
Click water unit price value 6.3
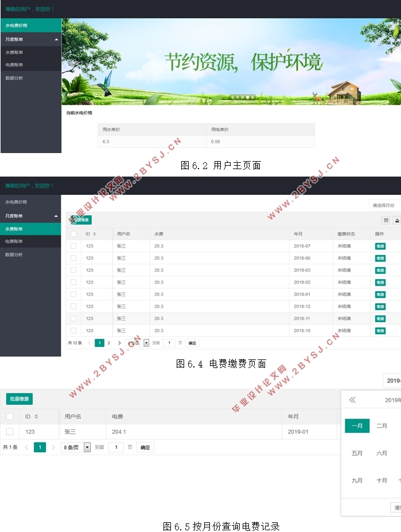pos(106,142)
